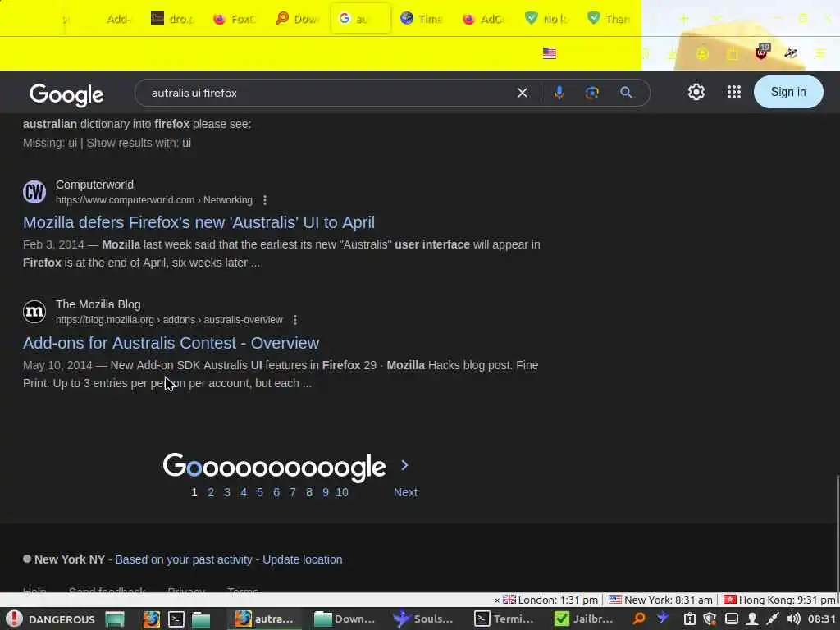The height and width of the screenshot is (630, 840).
Task: Switch to the No k tab
Action: (x=547, y=19)
